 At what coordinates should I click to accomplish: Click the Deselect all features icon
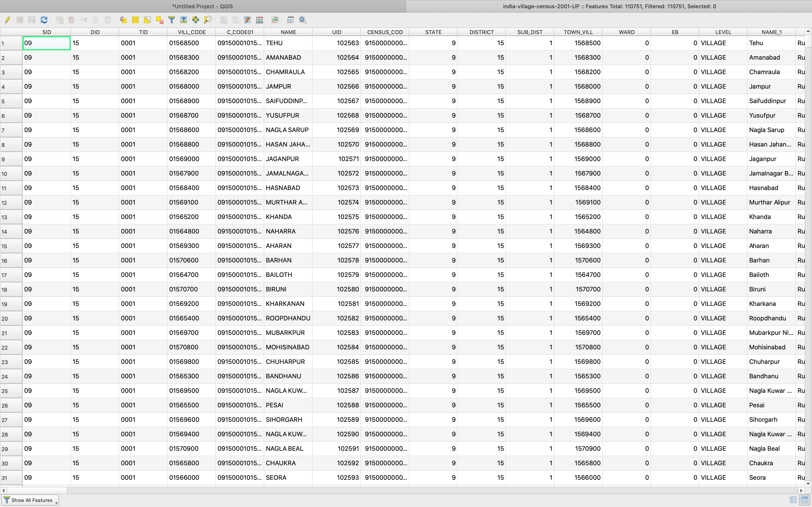coord(160,20)
